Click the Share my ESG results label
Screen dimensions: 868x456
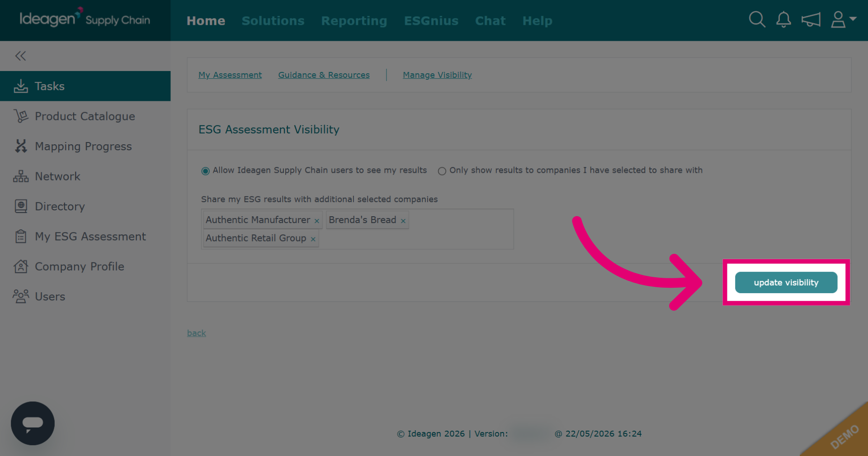point(319,199)
